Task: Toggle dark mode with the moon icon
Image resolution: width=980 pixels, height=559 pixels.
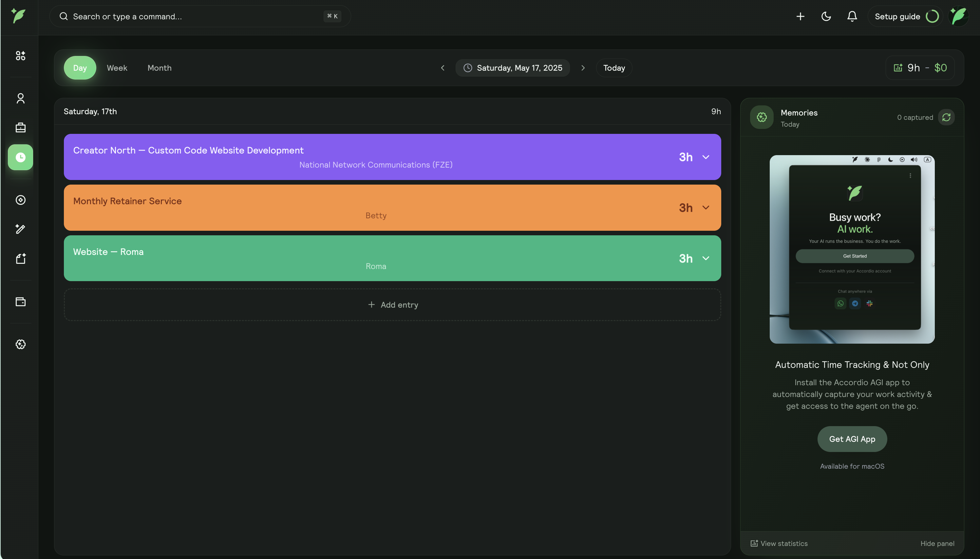Action: [826, 16]
